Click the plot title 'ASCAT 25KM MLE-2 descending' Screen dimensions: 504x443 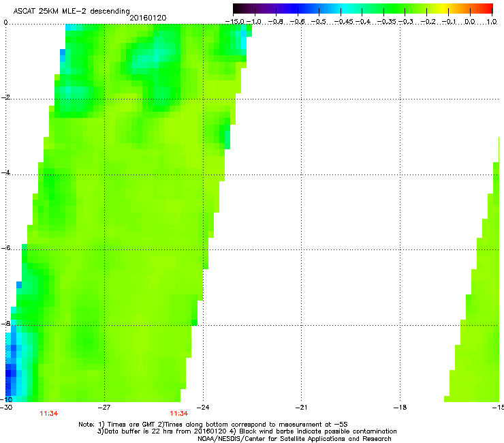[x=72, y=11]
